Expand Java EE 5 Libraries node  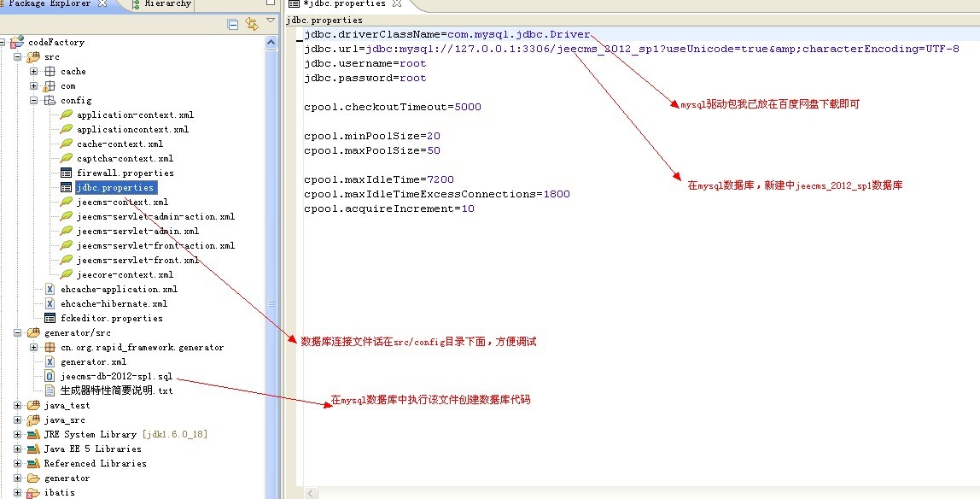(x=17, y=449)
